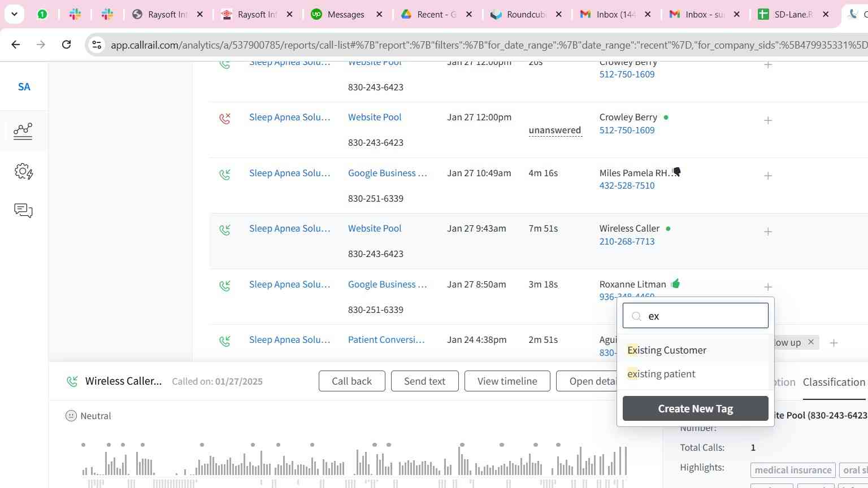Viewport: 868px width, 488px height.
Task: Click inbound call icon for Jan 27 9:43am row
Action: [x=225, y=230]
